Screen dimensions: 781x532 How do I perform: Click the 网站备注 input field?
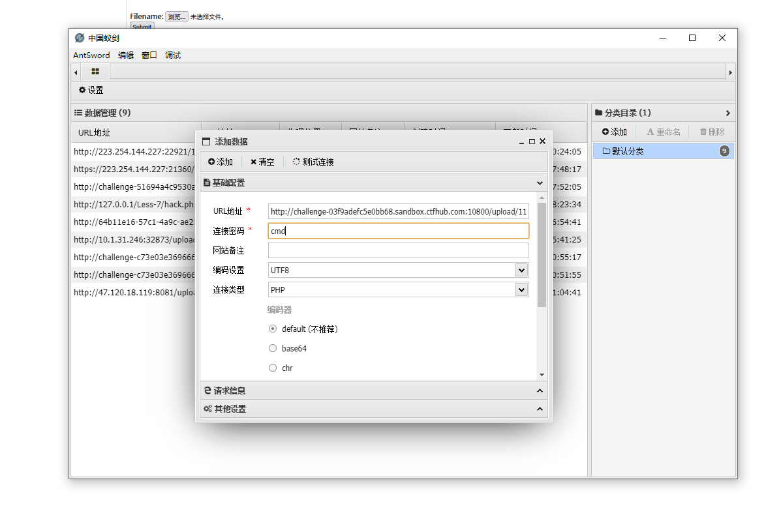coord(398,250)
